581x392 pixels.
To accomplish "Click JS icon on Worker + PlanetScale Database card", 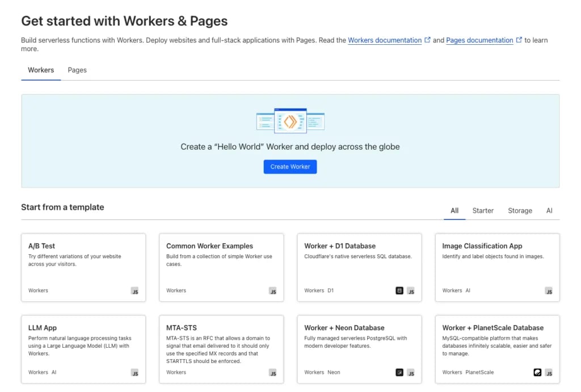I will (549, 373).
